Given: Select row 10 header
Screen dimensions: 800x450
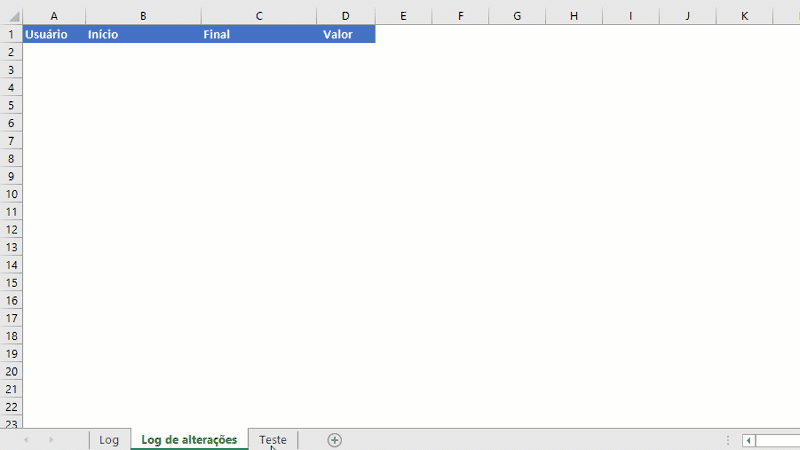Looking at the screenshot, I should [11, 194].
